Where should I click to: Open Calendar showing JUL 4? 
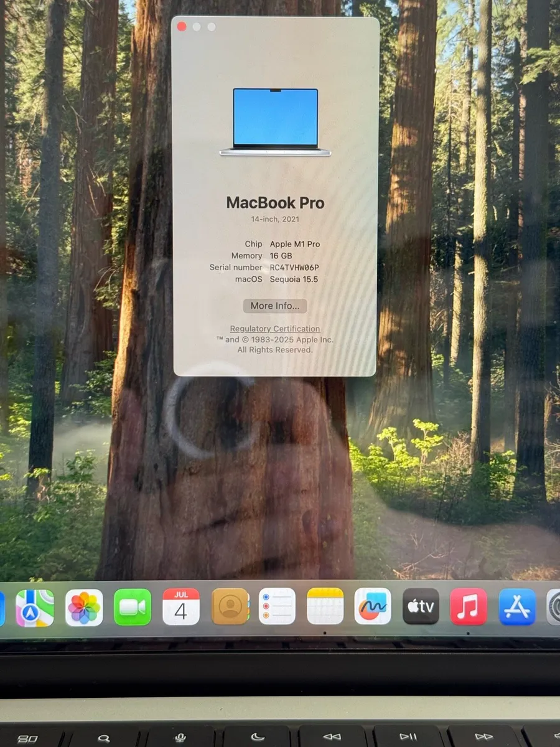point(181,606)
